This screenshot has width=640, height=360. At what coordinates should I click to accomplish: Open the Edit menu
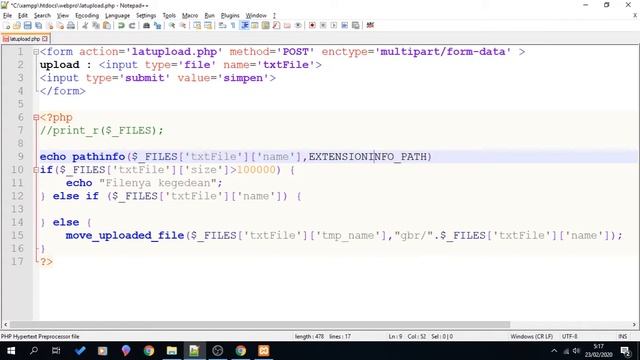coord(23,16)
